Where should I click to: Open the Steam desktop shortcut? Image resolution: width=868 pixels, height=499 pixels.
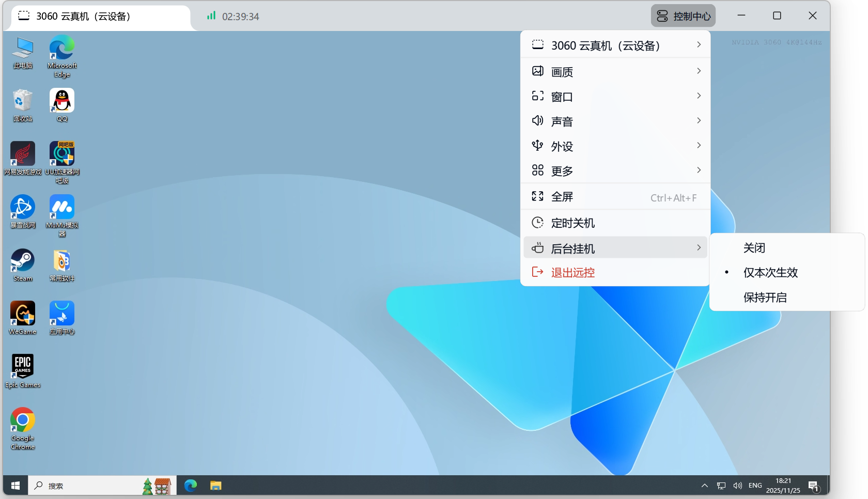tap(23, 261)
